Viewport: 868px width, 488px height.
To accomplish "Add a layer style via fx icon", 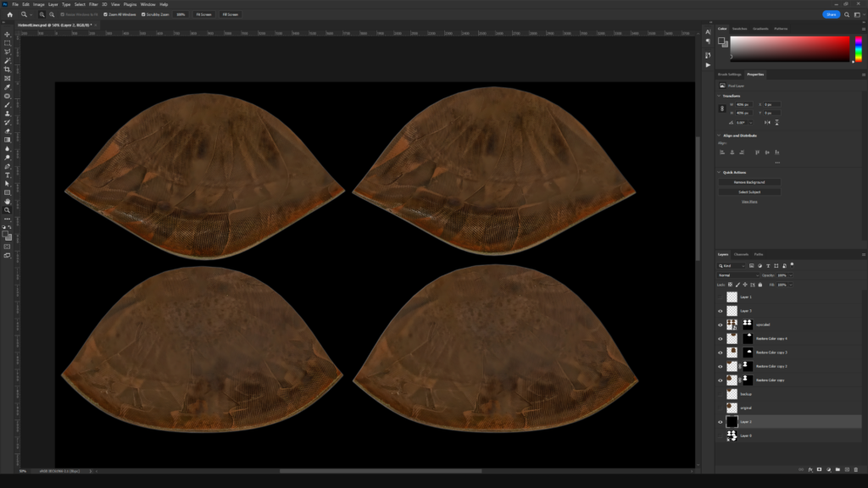I will (810, 469).
